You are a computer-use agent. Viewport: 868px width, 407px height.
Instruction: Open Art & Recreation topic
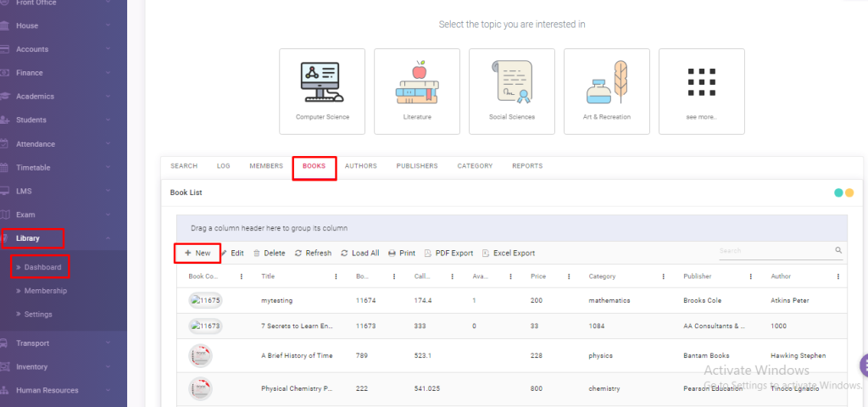coord(607,91)
